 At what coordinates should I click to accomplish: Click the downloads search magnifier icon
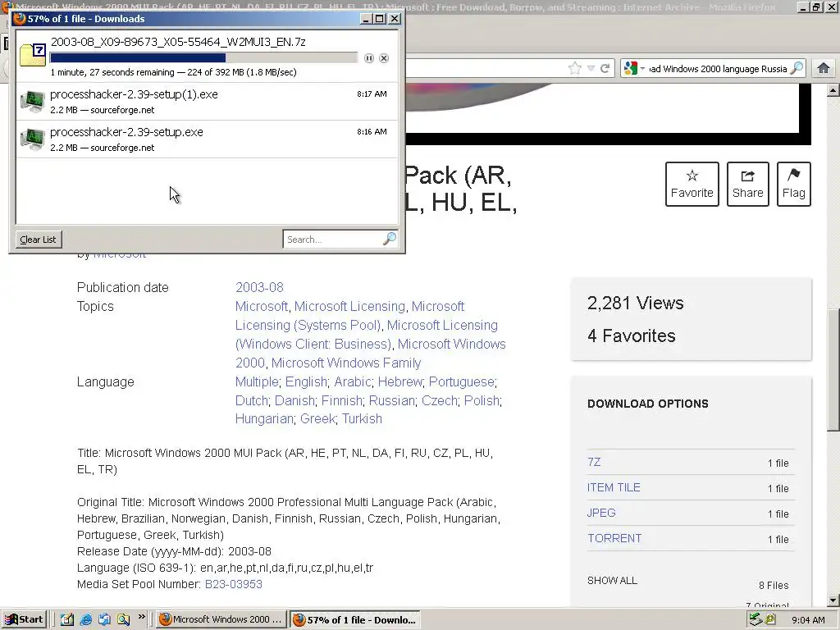pyautogui.click(x=390, y=239)
